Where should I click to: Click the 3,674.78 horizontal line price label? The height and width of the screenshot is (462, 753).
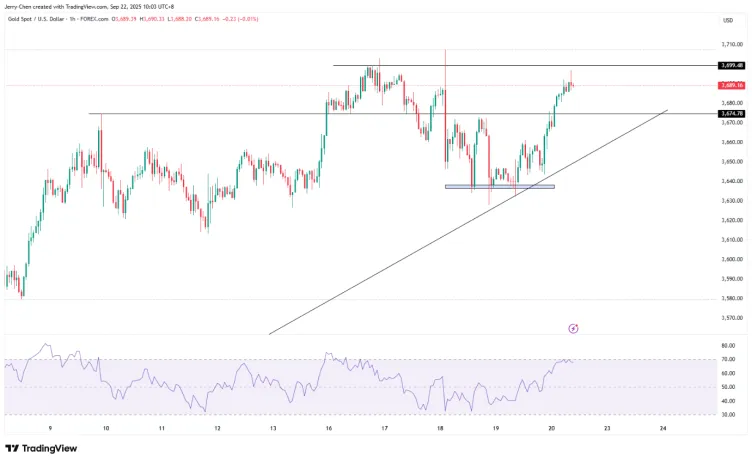click(730, 114)
